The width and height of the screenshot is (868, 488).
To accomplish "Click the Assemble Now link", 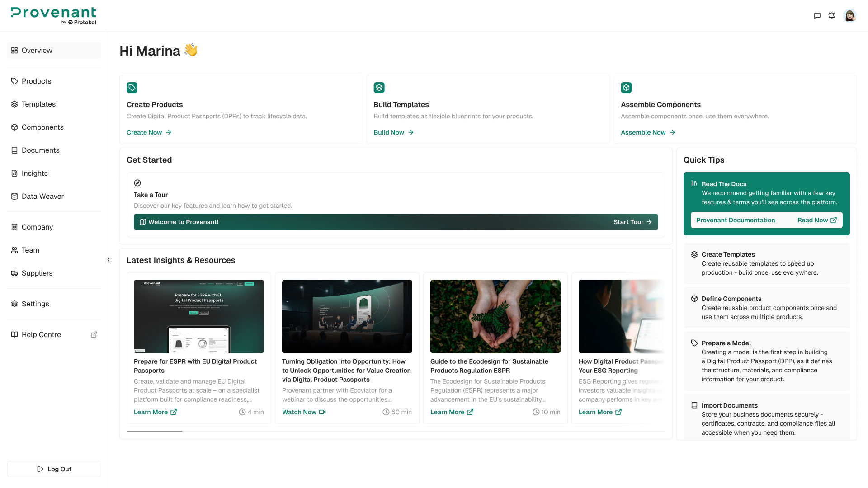I will point(648,132).
